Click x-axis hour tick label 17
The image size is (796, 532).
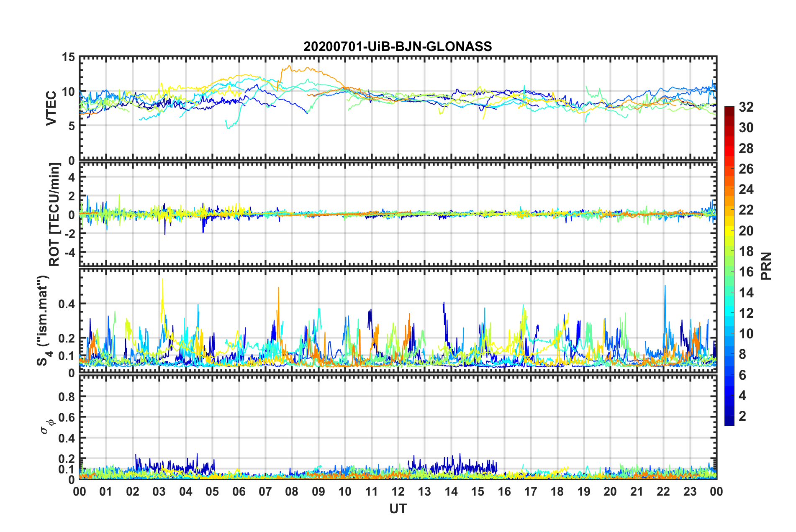pyautogui.click(x=531, y=491)
